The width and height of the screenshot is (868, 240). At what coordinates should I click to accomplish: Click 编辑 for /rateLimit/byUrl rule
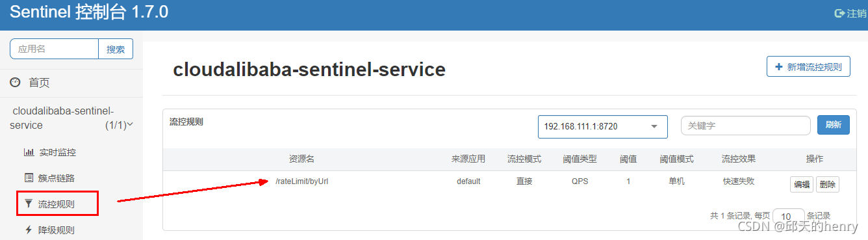(801, 184)
